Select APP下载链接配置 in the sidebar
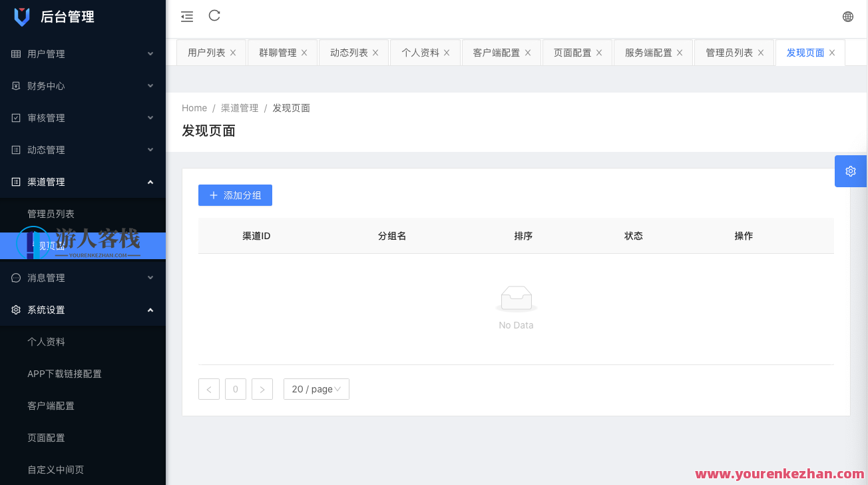Viewport: 868px width, 485px height. coord(64,374)
